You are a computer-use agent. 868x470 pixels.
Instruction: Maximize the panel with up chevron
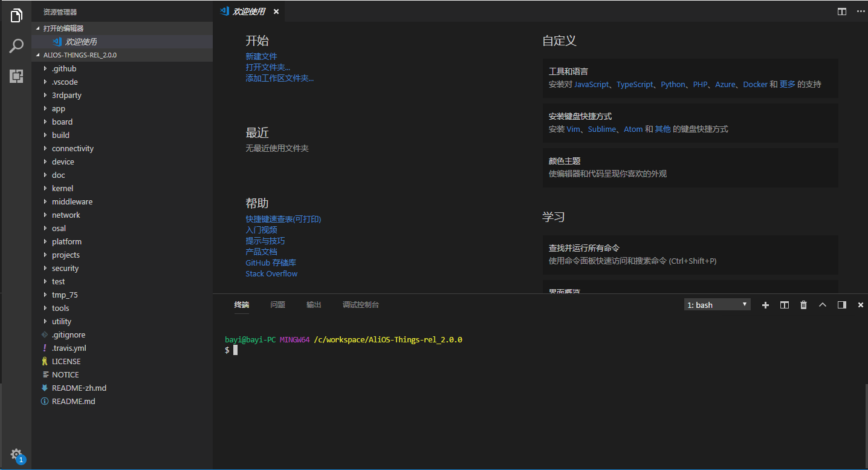coord(823,305)
